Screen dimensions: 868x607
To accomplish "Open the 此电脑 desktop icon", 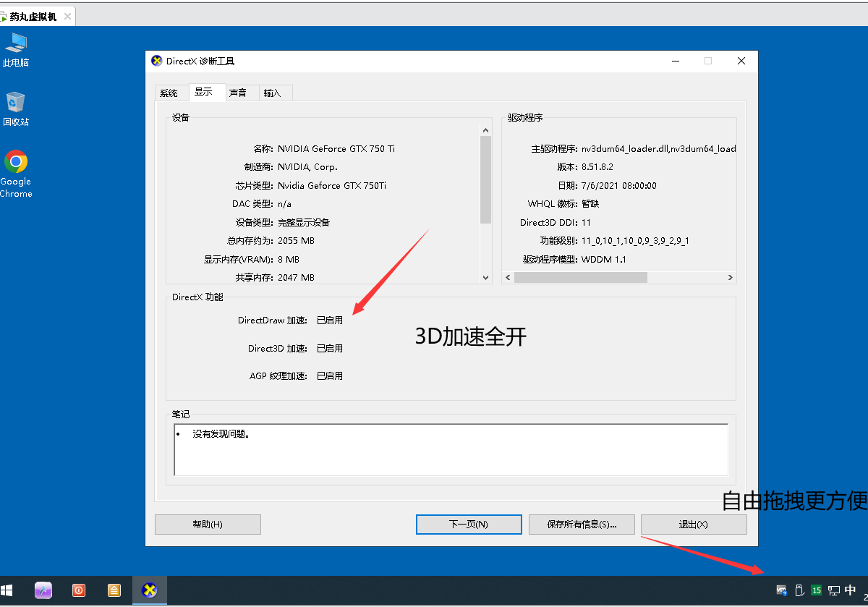I will [x=16, y=49].
